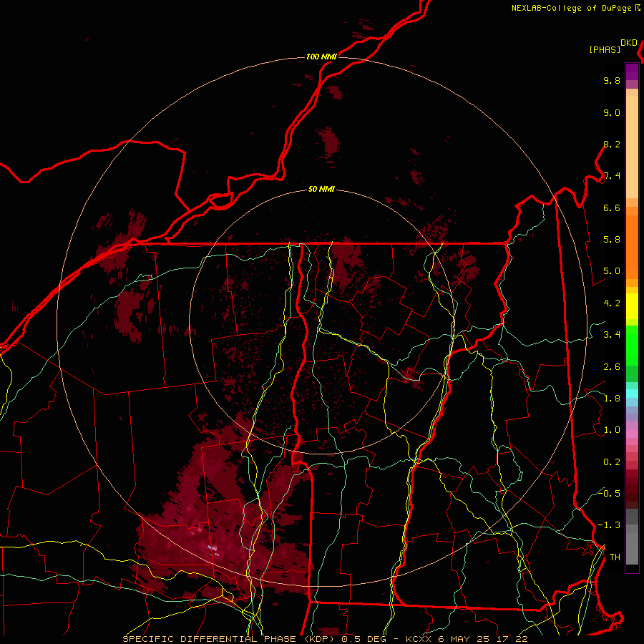
Task: Click the 4.2 value on the scale
Action: [x=612, y=303]
